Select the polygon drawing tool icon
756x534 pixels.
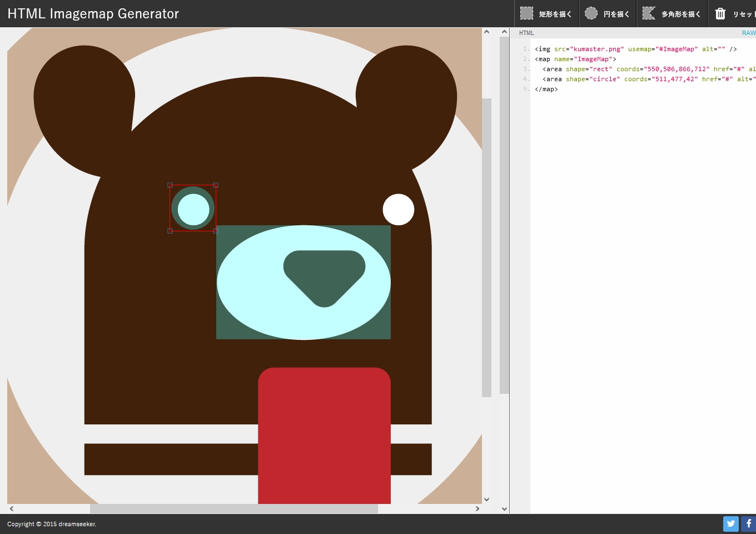649,13
